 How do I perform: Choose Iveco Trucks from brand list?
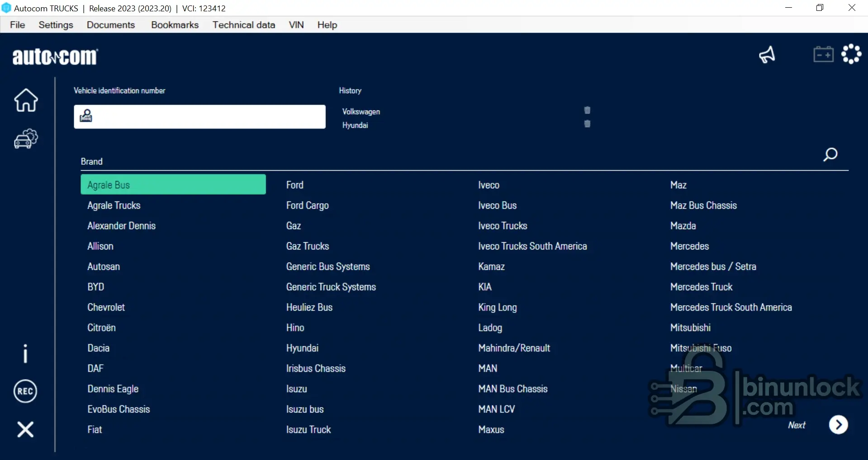coord(503,226)
